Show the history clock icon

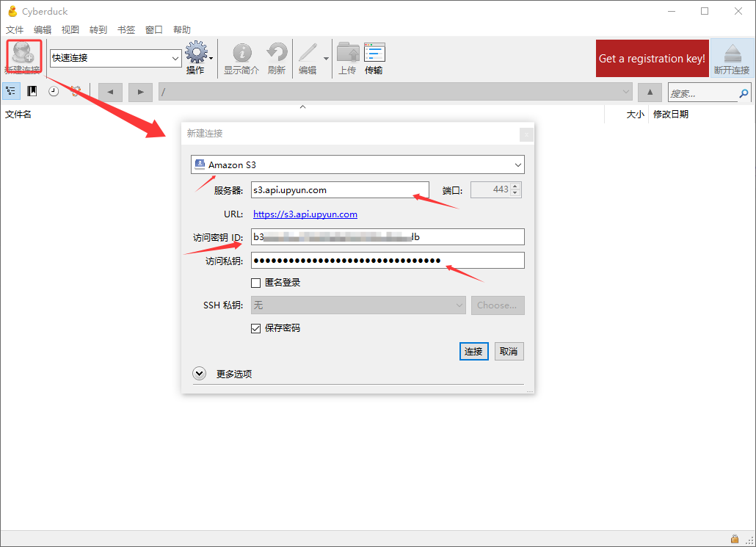[x=54, y=91]
